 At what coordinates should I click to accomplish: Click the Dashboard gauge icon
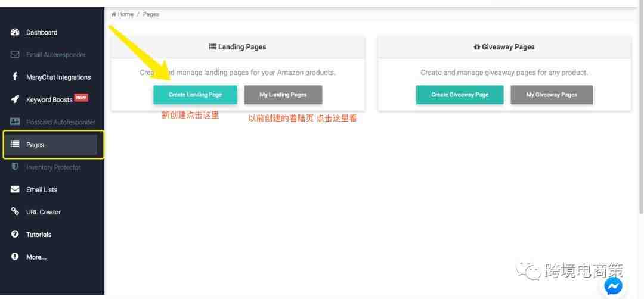pos(15,32)
